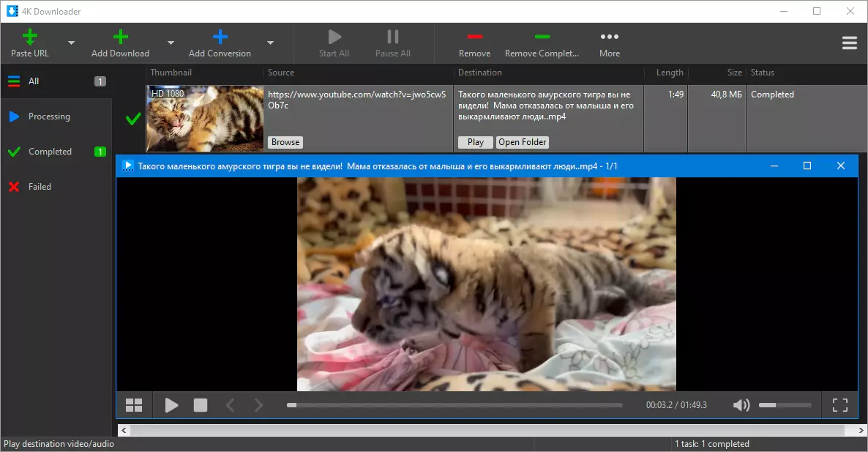Click the video seek progress bar
Screen dimensions: 868x452
pos(454,405)
